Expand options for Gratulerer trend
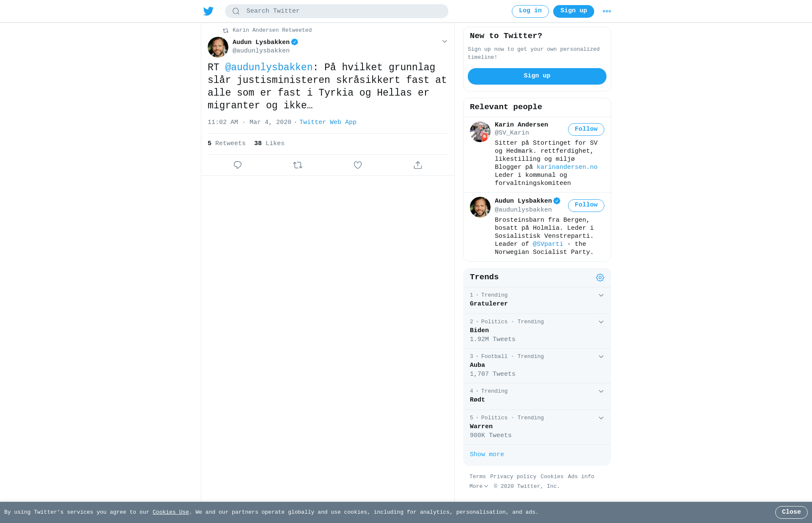Viewport: 812px width, 523px height. (x=601, y=295)
